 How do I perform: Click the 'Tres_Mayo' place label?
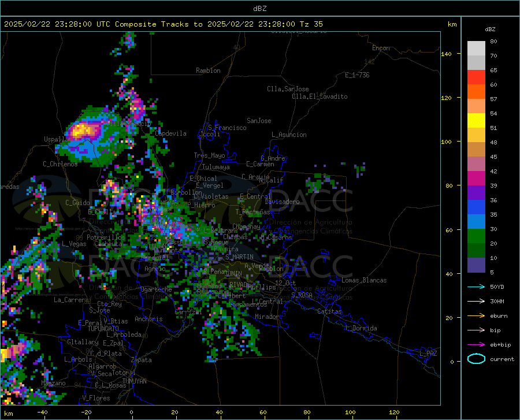(209, 155)
